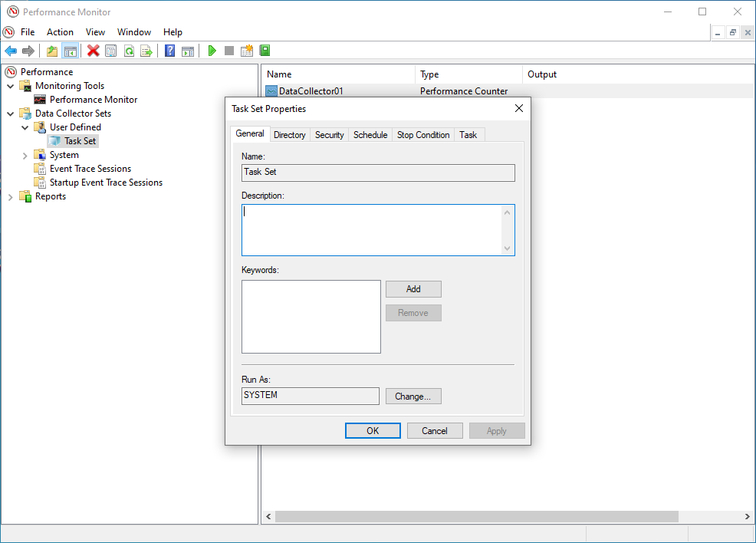Click the Add button next to Keywords
Viewport: 756px width, 543px height.
click(x=413, y=289)
